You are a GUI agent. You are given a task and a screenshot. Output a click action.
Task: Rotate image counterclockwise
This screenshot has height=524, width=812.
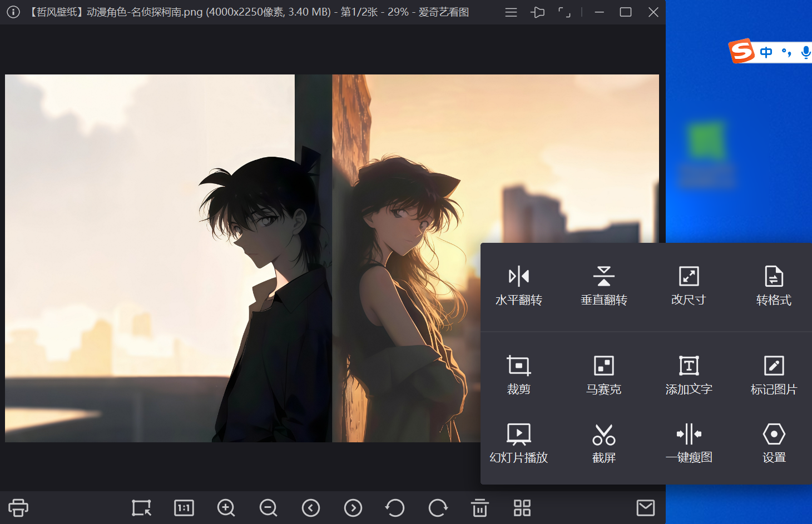pyautogui.click(x=395, y=508)
